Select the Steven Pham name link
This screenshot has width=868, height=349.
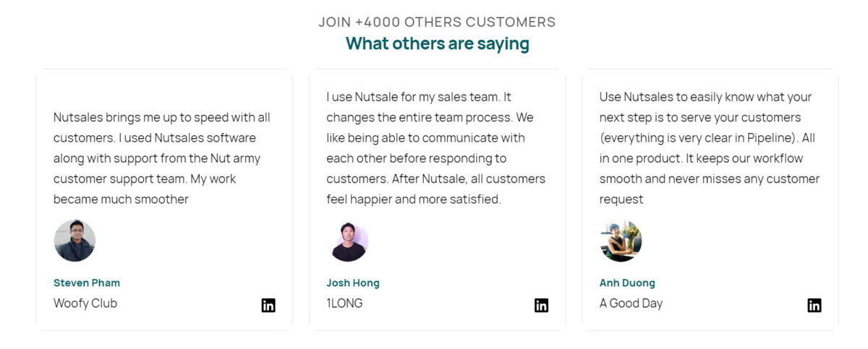pos(87,283)
